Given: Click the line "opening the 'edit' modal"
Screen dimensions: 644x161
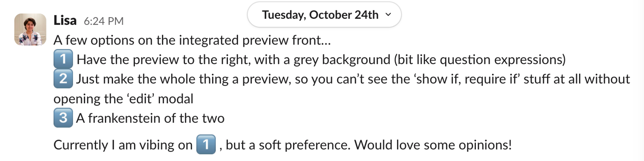Looking at the screenshot, I should (x=124, y=99).
